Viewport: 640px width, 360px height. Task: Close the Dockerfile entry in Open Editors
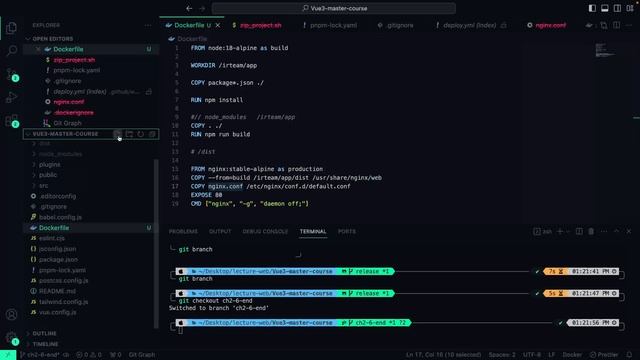pos(38,49)
